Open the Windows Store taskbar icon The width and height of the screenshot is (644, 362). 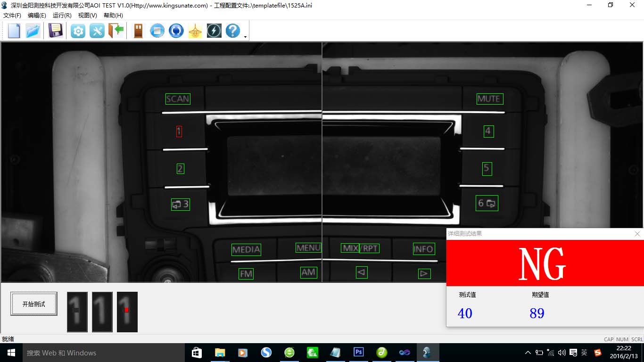click(197, 353)
